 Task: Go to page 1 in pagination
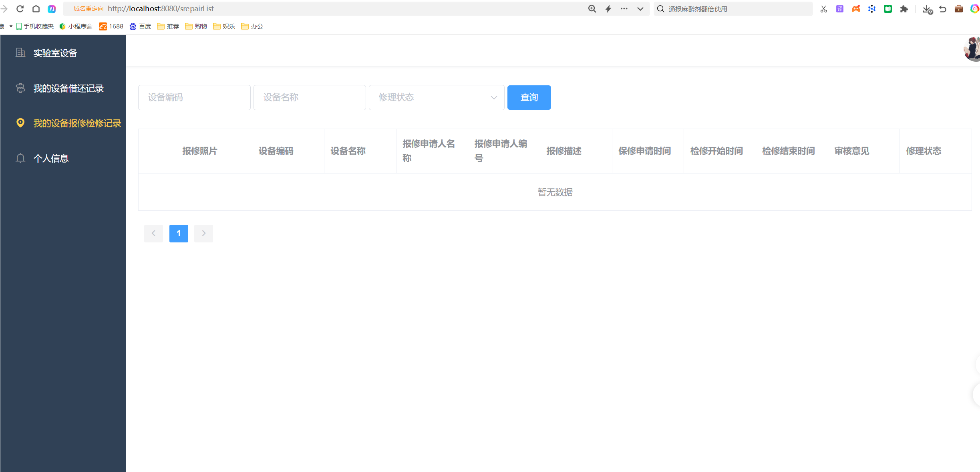(x=179, y=233)
